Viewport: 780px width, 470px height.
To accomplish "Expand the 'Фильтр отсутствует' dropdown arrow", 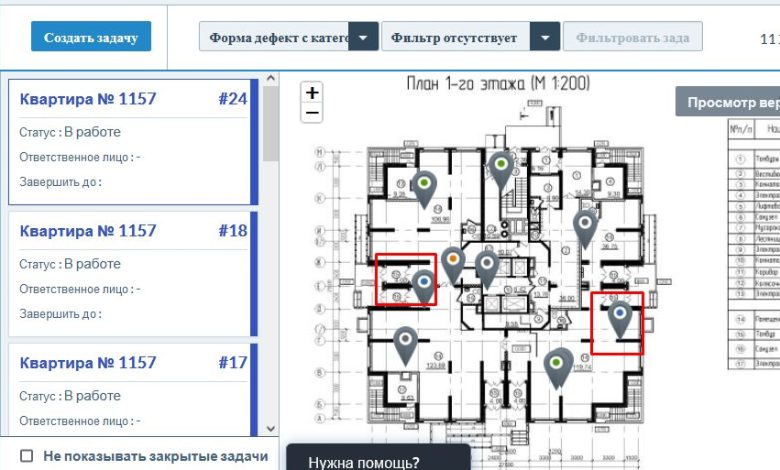I will click(x=545, y=38).
